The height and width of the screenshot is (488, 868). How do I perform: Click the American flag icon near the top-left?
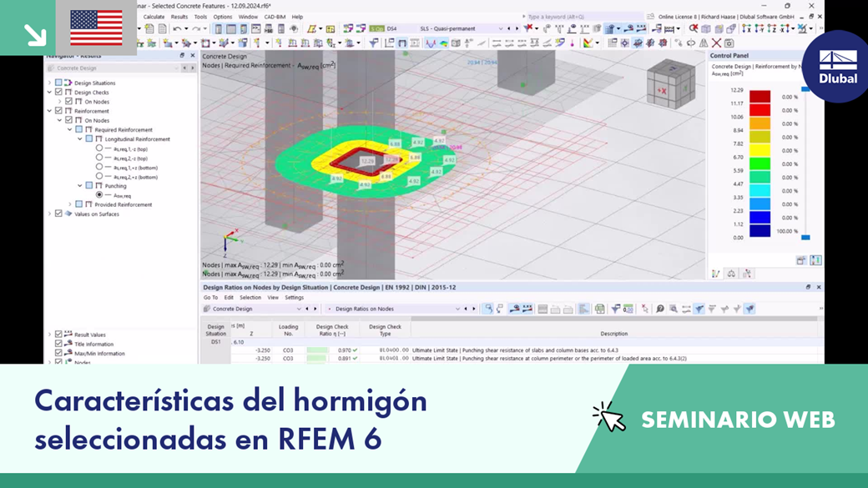[94, 28]
